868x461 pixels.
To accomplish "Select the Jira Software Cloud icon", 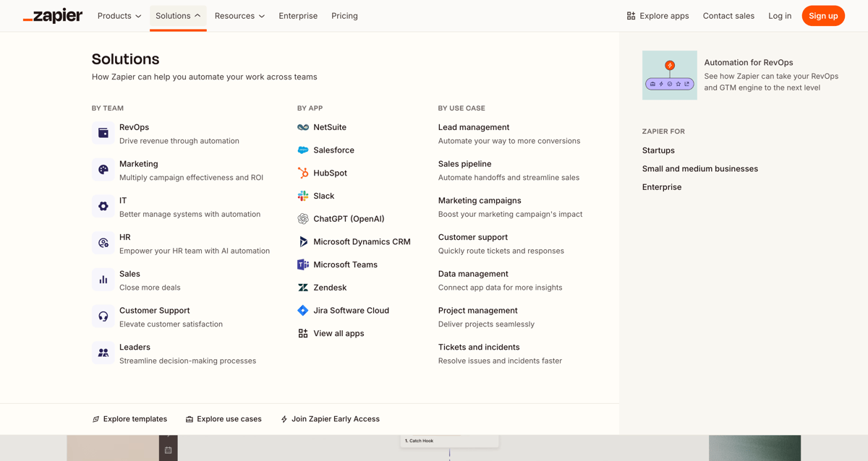I will [x=303, y=310].
